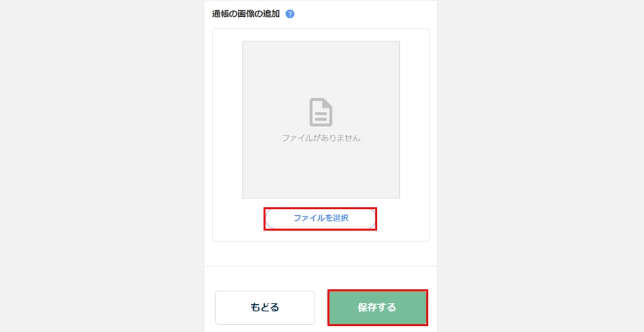Click the empty gray image preview area
This screenshot has width=644, height=332.
tap(321, 119)
